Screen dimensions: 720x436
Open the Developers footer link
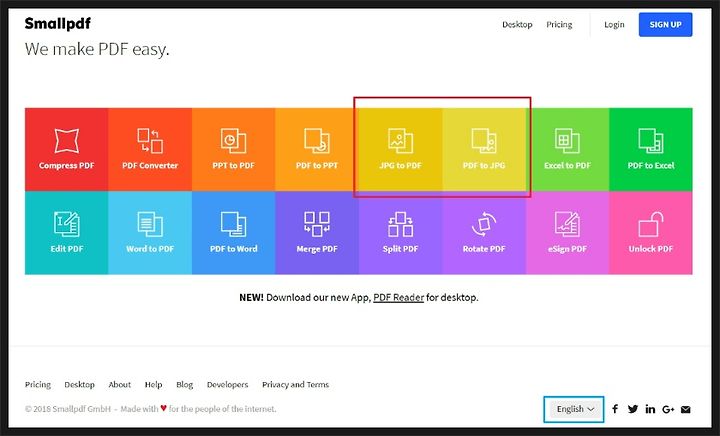coord(227,384)
